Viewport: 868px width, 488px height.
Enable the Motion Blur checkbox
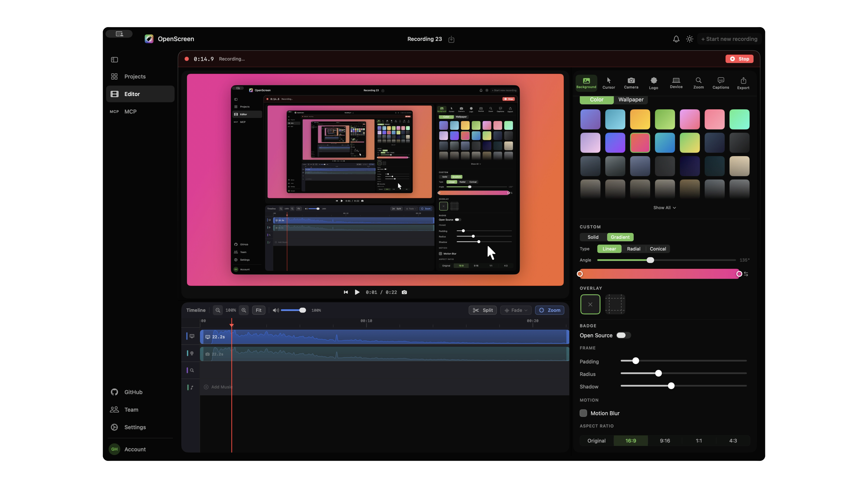click(583, 413)
